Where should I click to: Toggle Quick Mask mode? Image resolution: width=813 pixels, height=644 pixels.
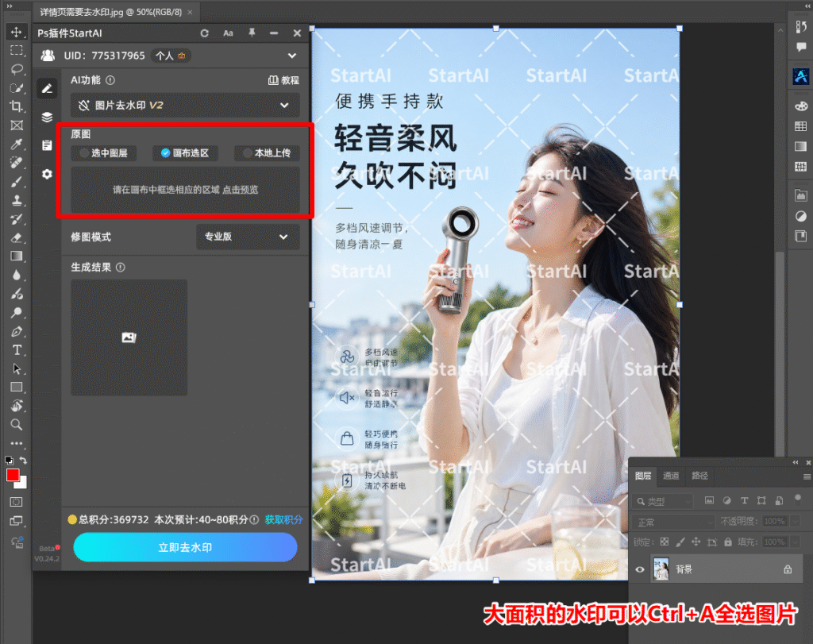pyautogui.click(x=16, y=502)
